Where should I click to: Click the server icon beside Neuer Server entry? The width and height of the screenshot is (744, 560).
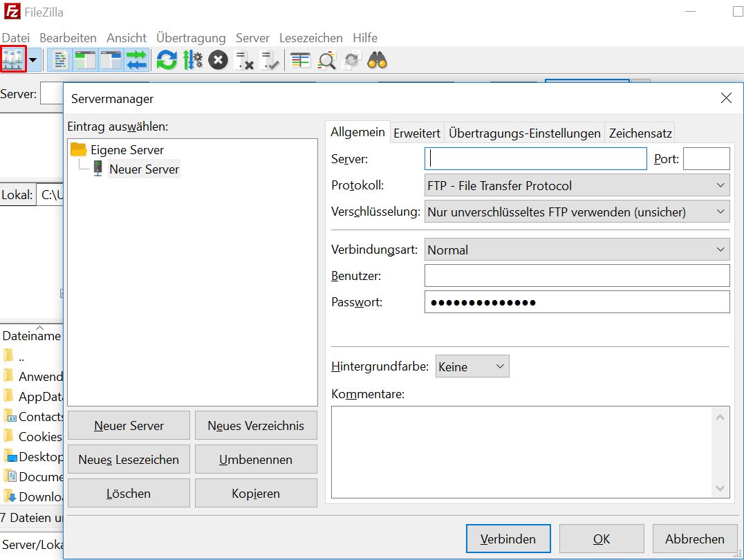(x=98, y=169)
